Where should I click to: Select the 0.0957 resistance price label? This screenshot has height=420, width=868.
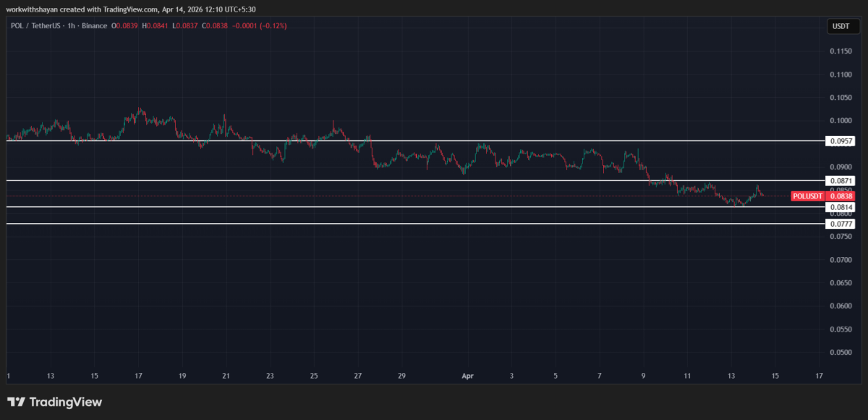[x=840, y=140]
